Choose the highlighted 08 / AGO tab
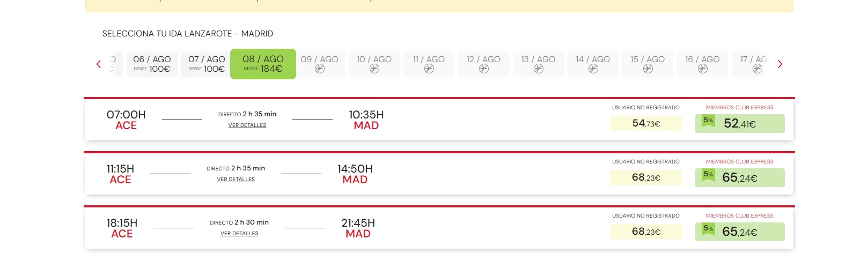 click(x=263, y=64)
